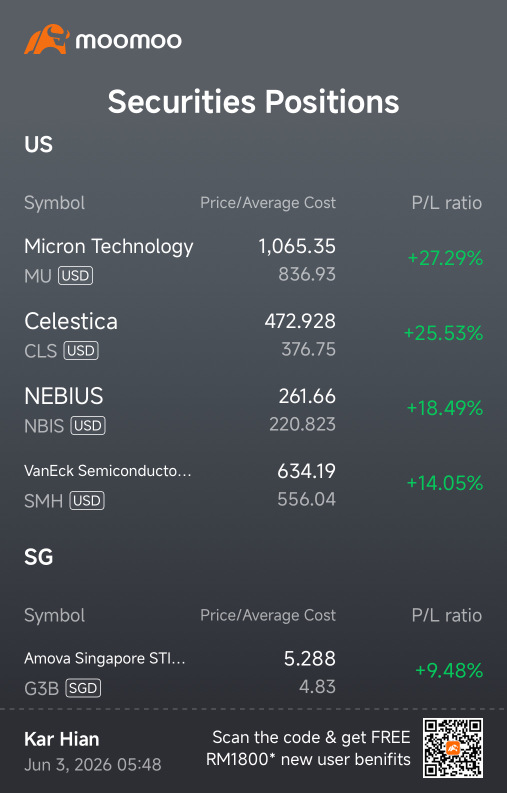Click the P/L ratio header in US section
Viewport: 507px width, 793px height.
[x=447, y=203]
